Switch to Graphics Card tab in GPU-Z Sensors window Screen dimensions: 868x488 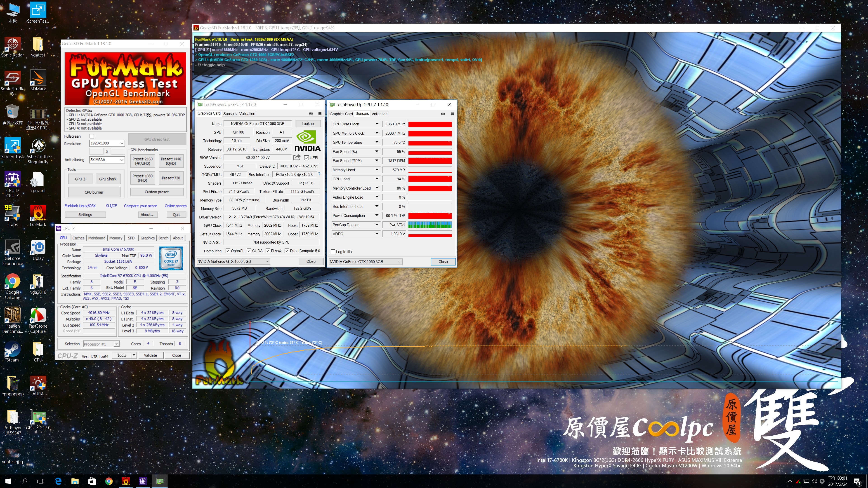341,114
